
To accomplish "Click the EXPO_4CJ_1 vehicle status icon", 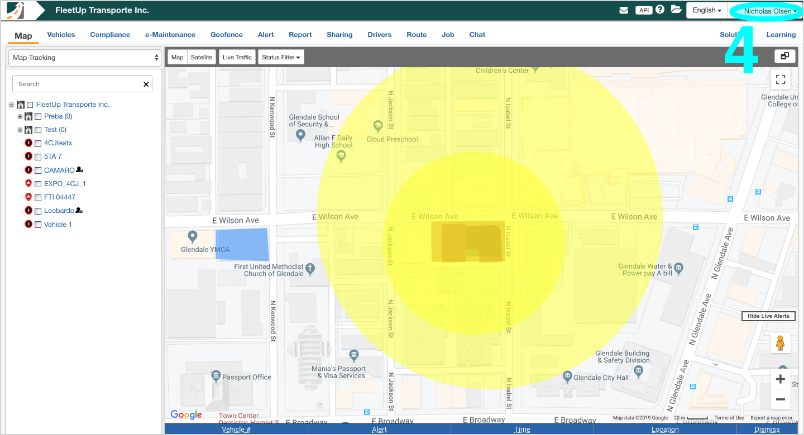I will (29, 183).
